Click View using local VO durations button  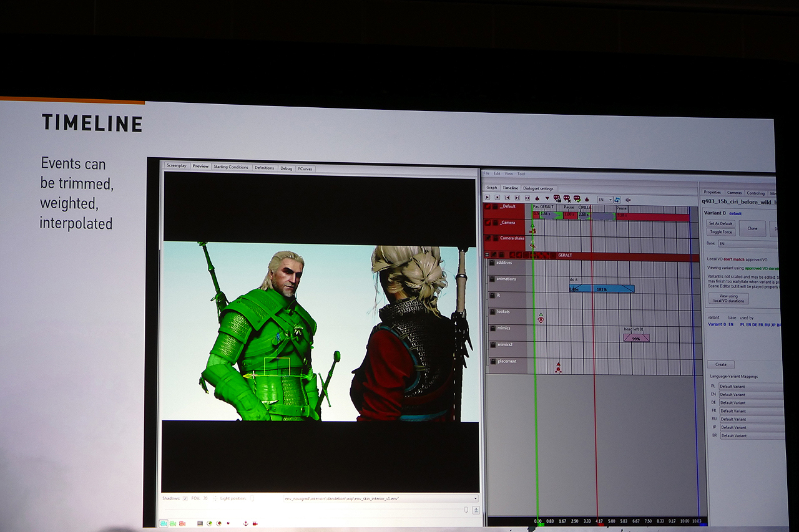[x=728, y=299]
